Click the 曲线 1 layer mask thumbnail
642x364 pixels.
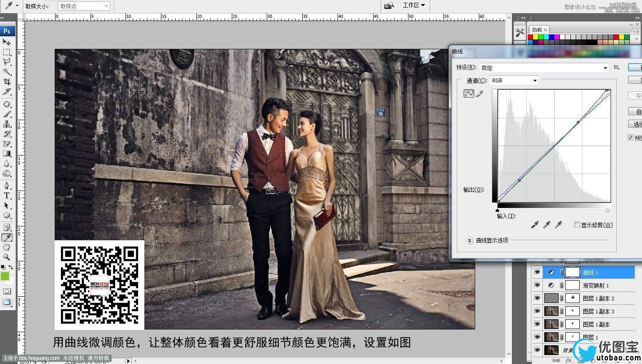point(572,272)
